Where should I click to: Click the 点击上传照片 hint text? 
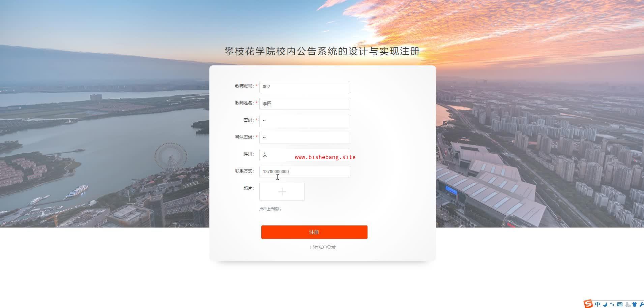pos(270,209)
